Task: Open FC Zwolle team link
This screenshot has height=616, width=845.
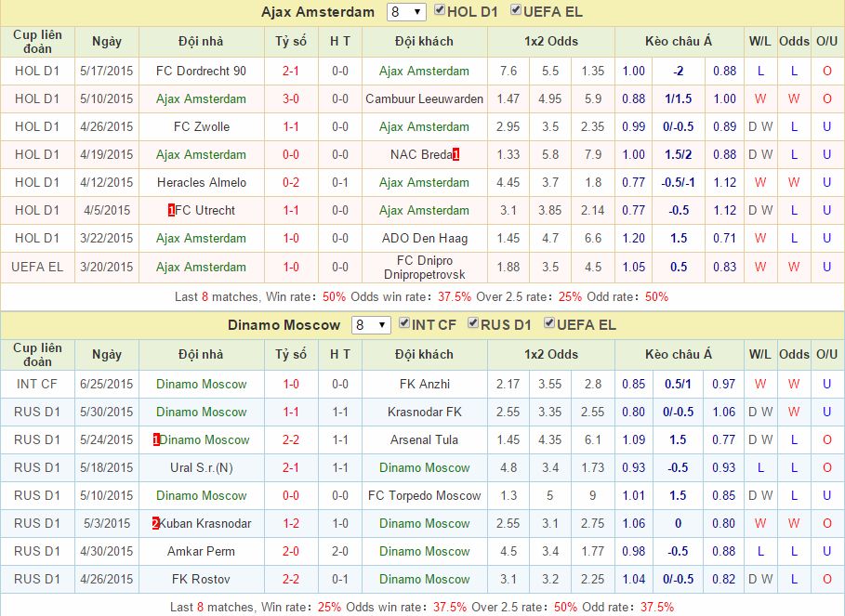Action: [202, 127]
